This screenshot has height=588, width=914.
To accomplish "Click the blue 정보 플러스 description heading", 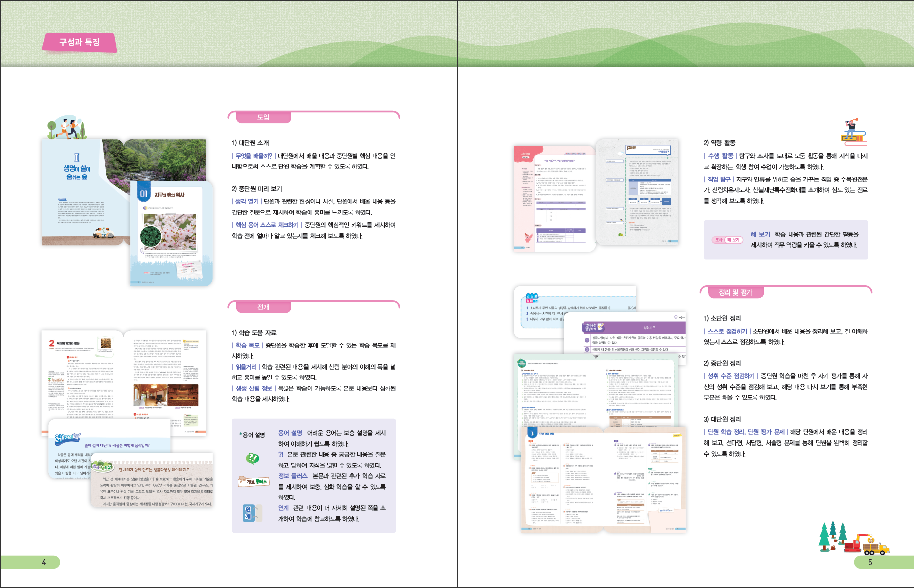I will click(x=293, y=476).
